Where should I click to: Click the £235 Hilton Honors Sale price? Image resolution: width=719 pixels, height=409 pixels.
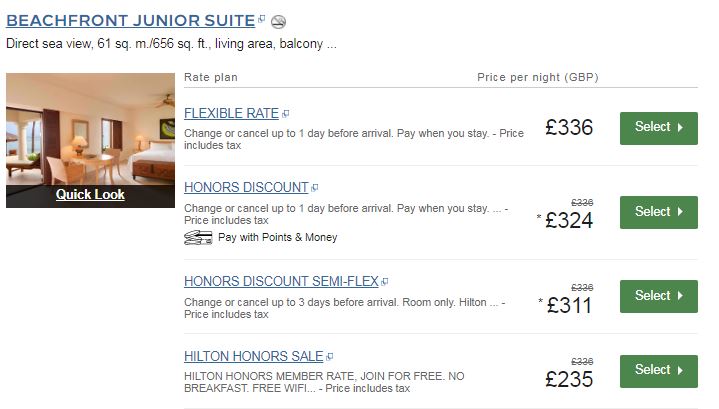pos(569,379)
